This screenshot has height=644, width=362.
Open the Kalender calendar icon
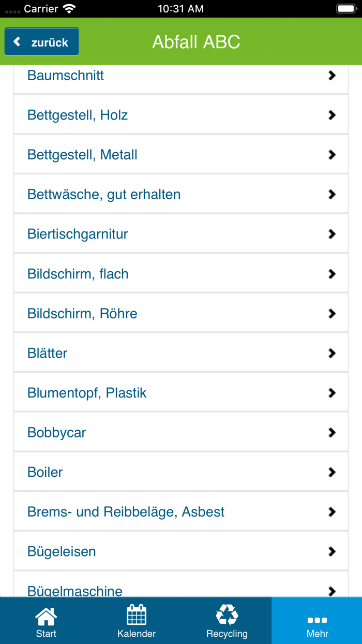click(137, 615)
